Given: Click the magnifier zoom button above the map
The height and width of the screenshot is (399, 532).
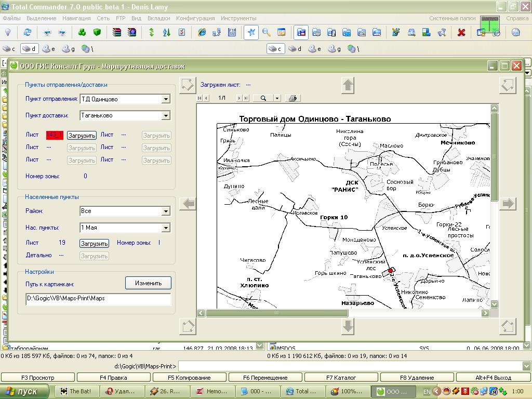Looking at the screenshot, I should coord(264,98).
